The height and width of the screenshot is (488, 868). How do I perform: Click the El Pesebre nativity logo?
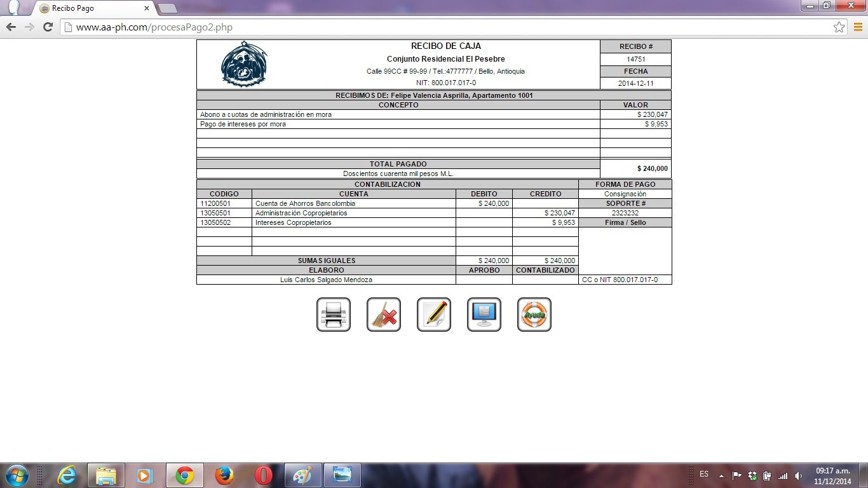[244, 64]
